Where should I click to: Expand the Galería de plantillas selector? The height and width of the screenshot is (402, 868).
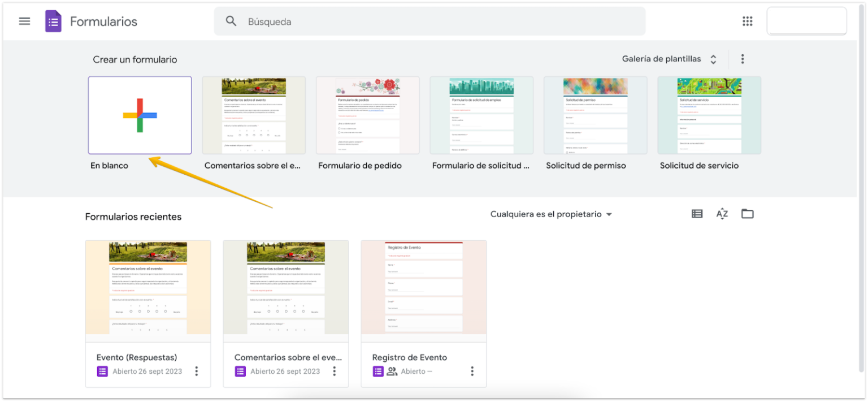click(x=713, y=58)
